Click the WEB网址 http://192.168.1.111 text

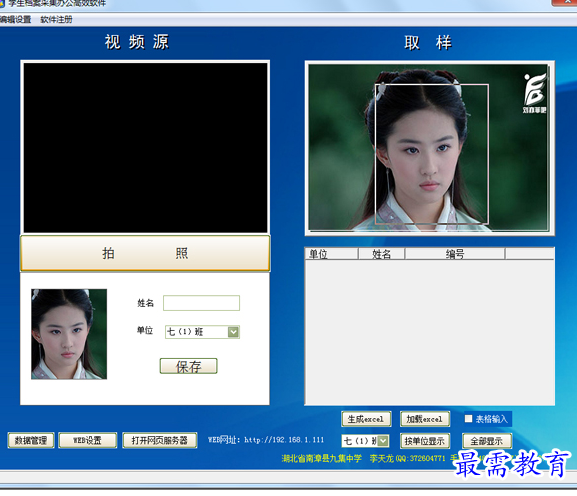coord(266,440)
